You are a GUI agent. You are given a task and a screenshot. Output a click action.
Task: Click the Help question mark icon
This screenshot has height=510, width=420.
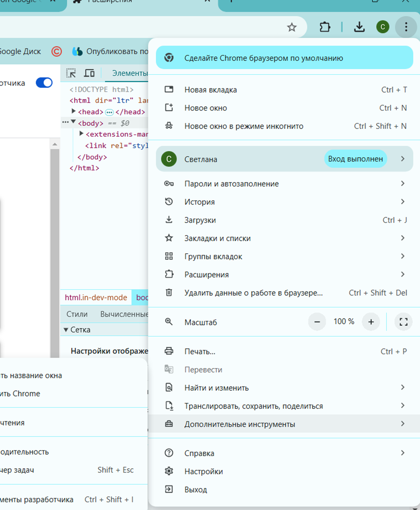[169, 453]
